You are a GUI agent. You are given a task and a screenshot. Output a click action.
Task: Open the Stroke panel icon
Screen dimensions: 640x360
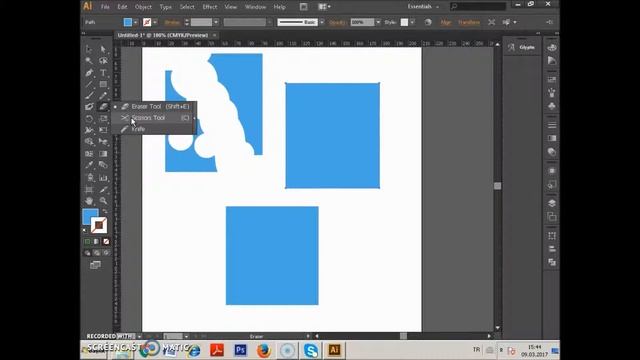552,125
